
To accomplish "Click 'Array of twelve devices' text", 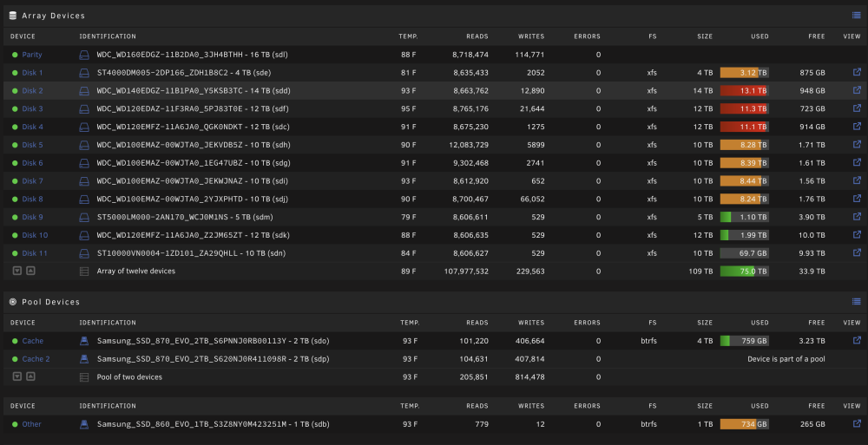I will (136, 272).
